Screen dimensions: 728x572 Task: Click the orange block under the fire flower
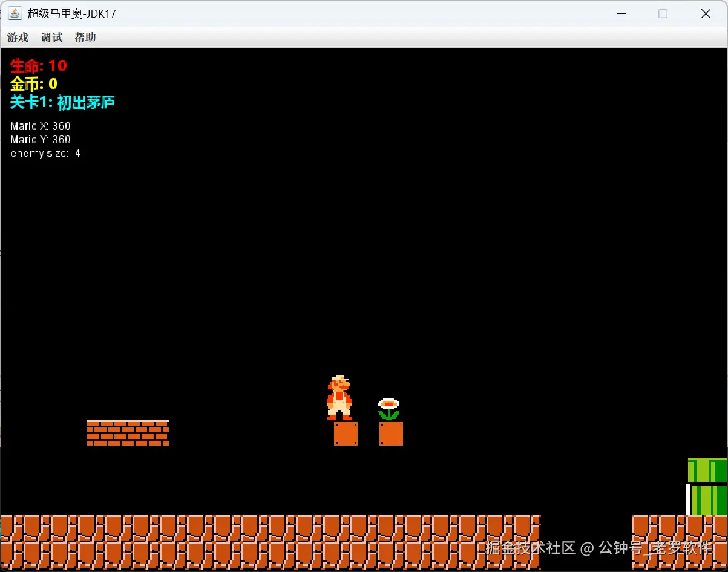click(391, 434)
